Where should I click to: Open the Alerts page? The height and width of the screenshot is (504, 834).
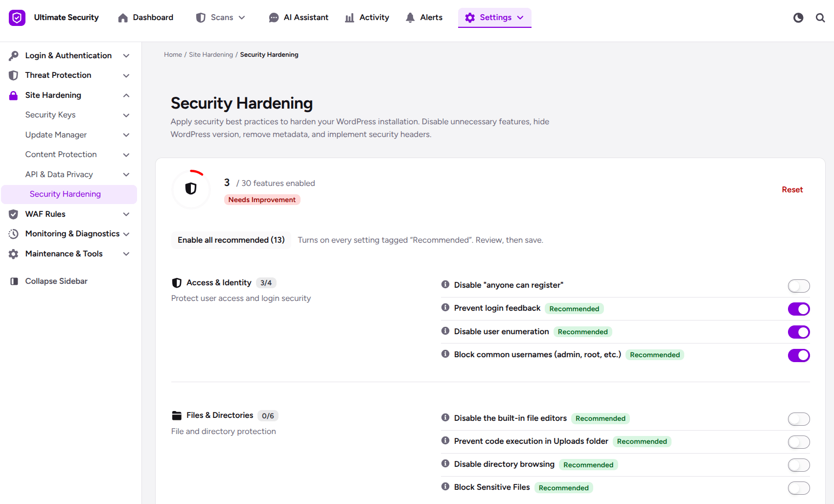click(424, 18)
